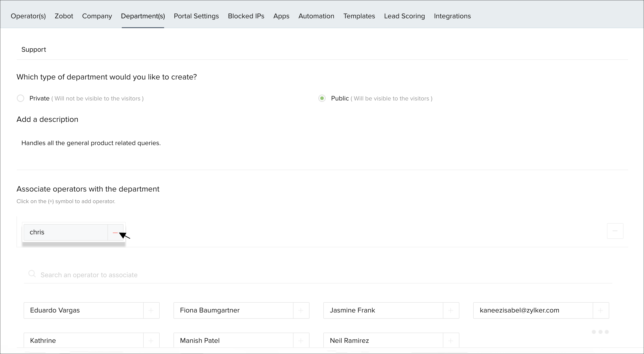The height and width of the screenshot is (354, 644).
Task: Click the Public label text
Action: 340,98
